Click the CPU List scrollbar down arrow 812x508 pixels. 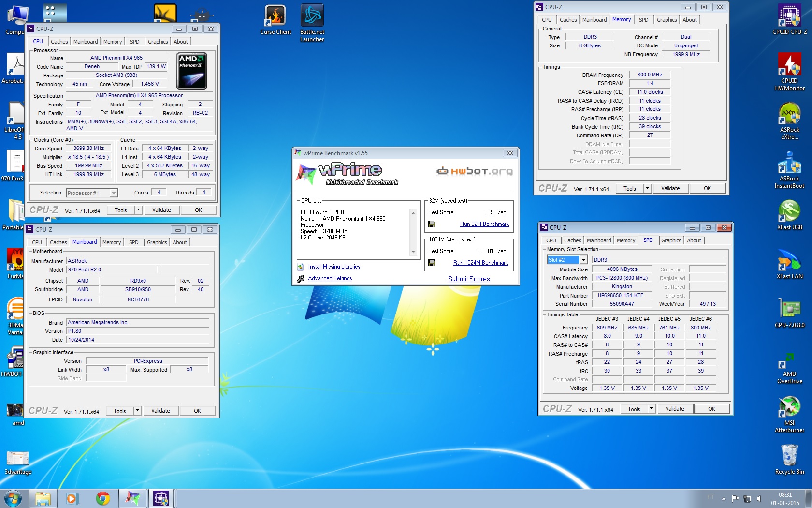click(413, 252)
